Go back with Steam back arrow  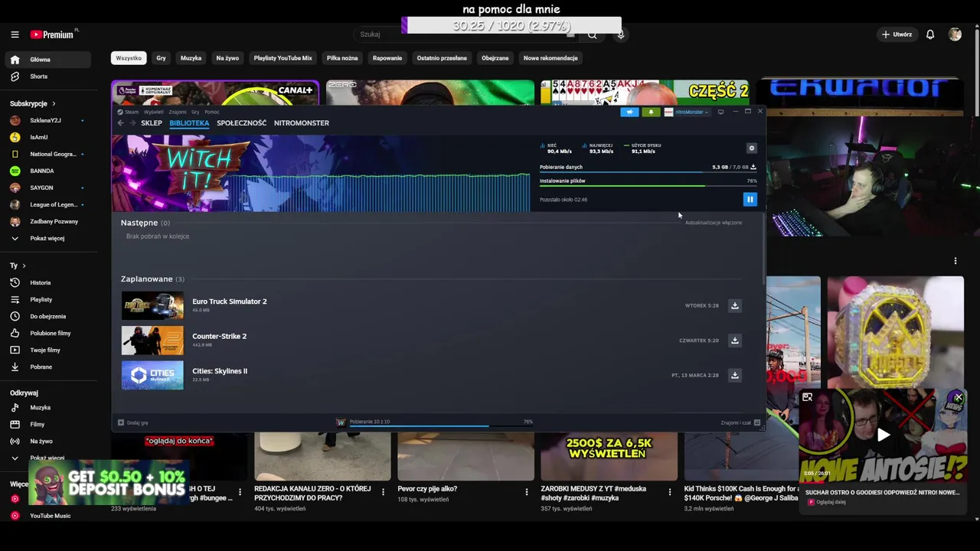pos(120,122)
